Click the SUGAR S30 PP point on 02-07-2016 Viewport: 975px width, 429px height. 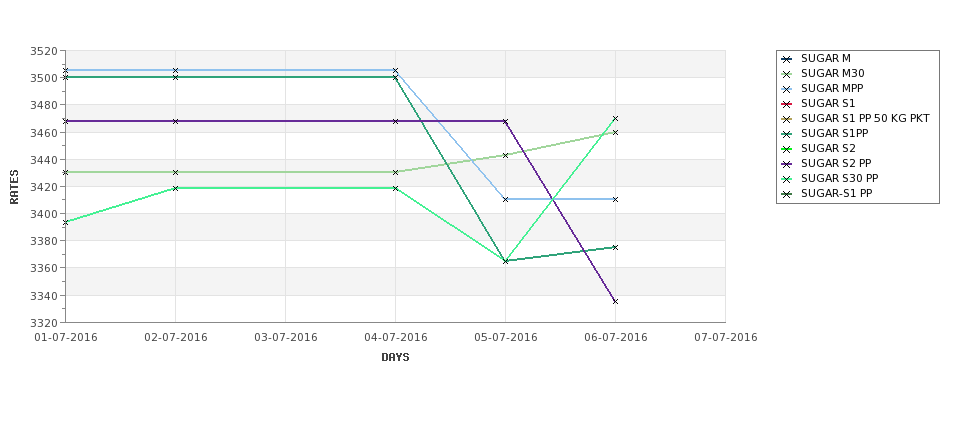175,188
